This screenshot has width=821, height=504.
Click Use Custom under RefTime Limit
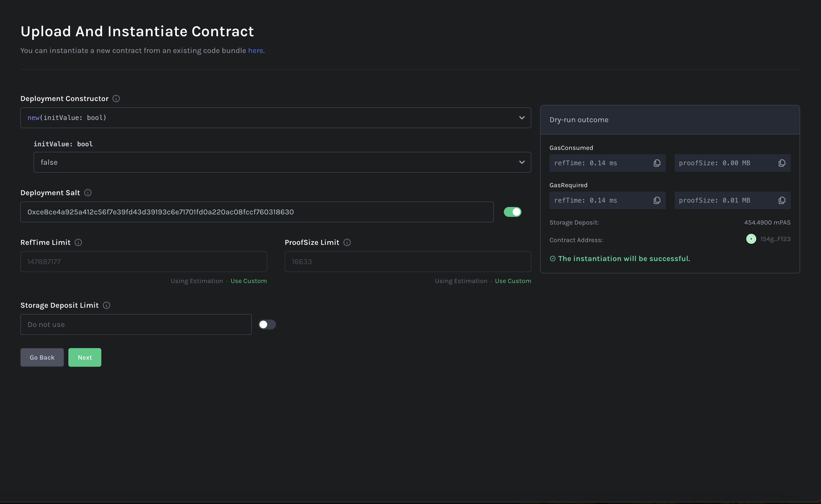pyautogui.click(x=249, y=281)
